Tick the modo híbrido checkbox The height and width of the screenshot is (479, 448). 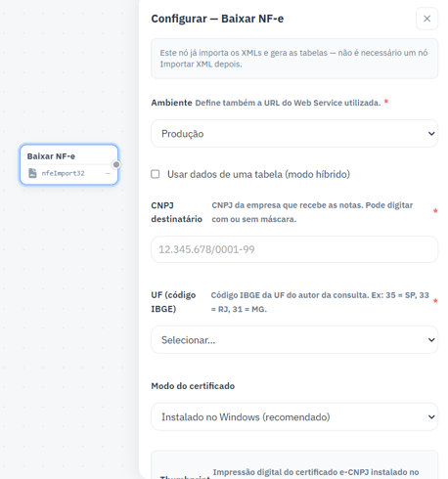pyautogui.click(x=156, y=174)
